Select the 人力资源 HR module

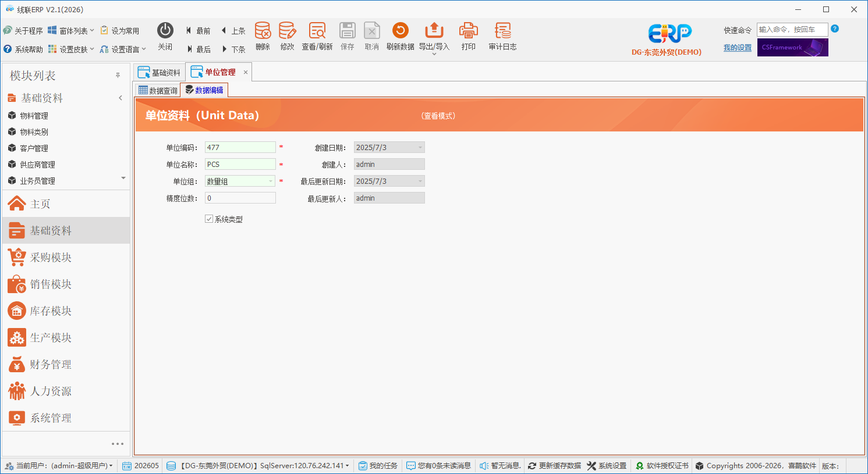66,391
